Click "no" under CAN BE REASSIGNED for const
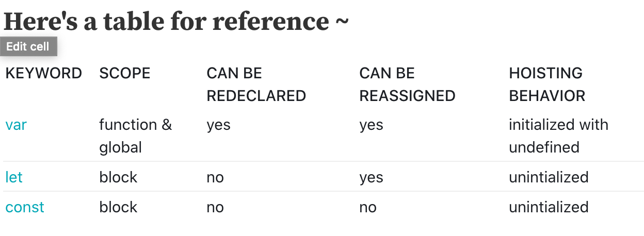644x236 pixels. pos(368,207)
